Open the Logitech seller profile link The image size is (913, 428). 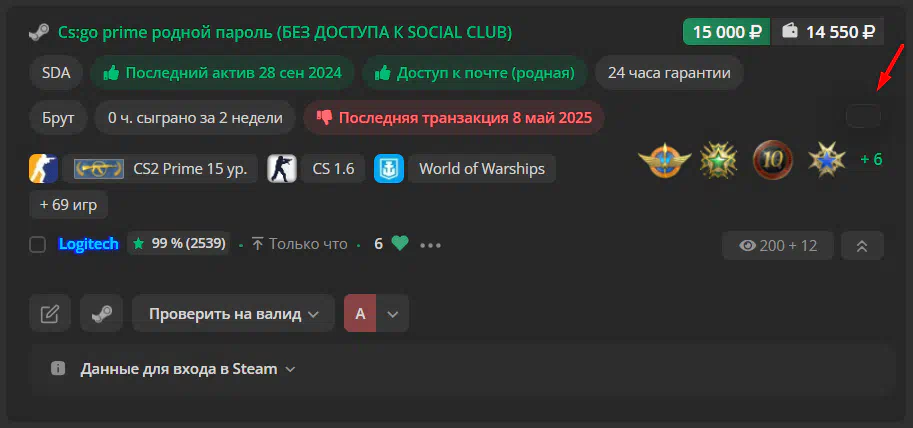click(89, 244)
